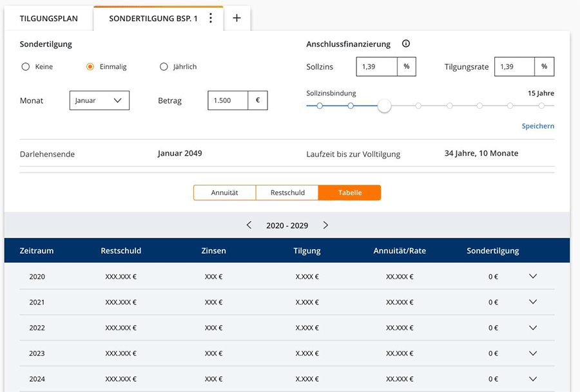Open the Monat dropdown showing Januar
The height and width of the screenshot is (392, 580).
coord(99,100)
